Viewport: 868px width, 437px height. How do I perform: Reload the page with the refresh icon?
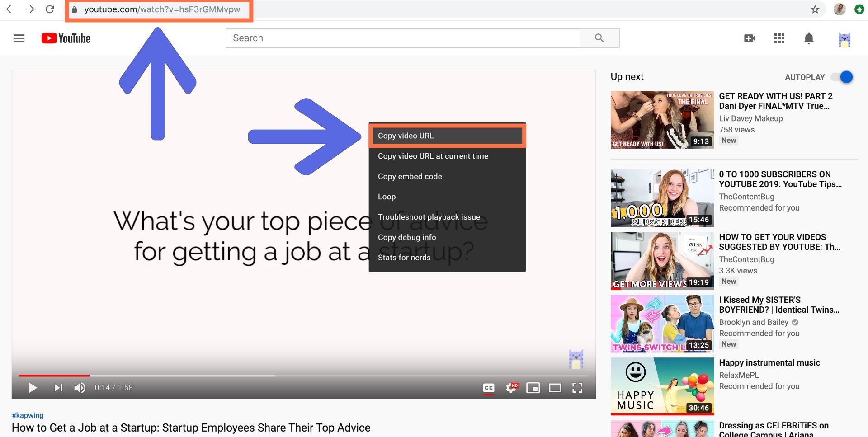coord(50,9)
